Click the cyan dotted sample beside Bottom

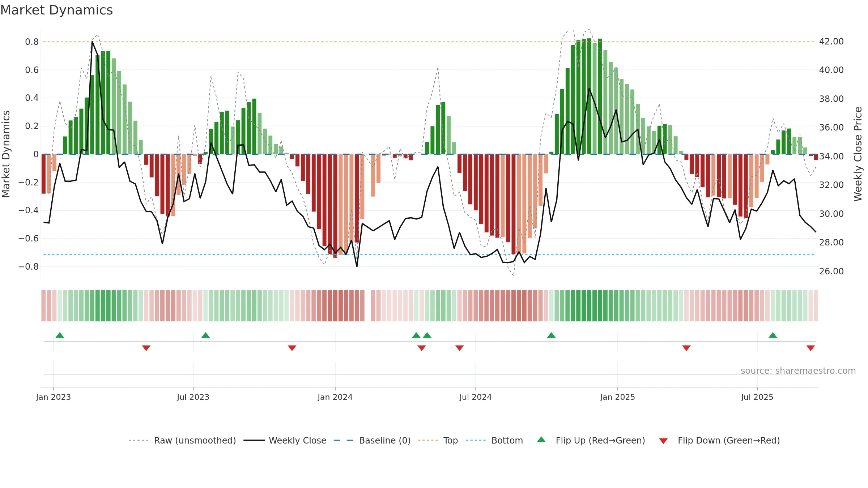(476, 440)
